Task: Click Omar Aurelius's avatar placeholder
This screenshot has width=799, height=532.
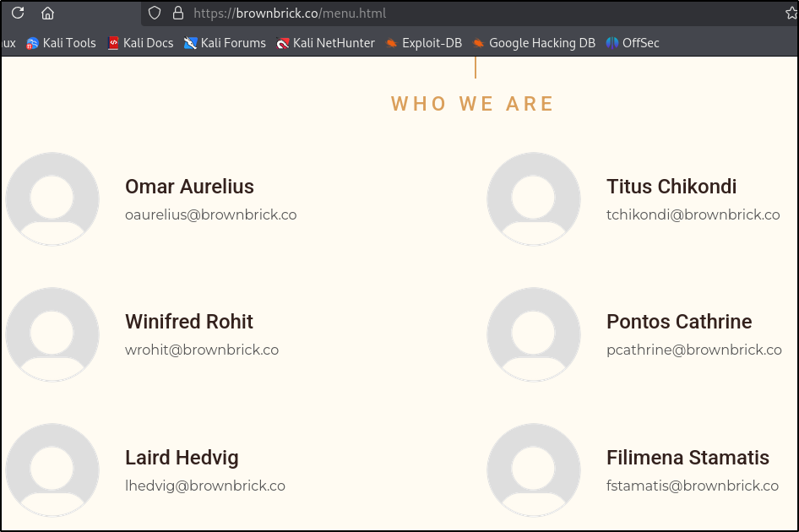Action: [x=52, y=199]
